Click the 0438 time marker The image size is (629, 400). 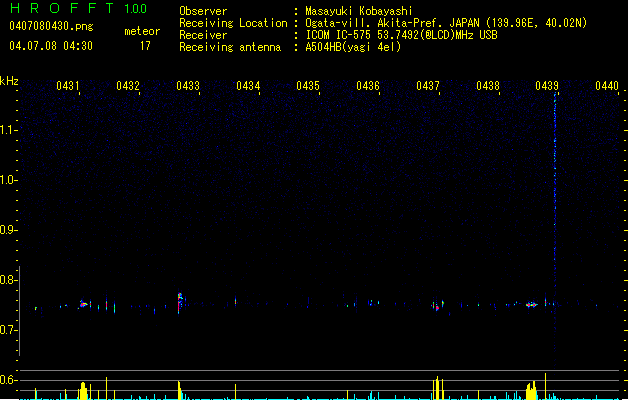(x=488, y=86)
